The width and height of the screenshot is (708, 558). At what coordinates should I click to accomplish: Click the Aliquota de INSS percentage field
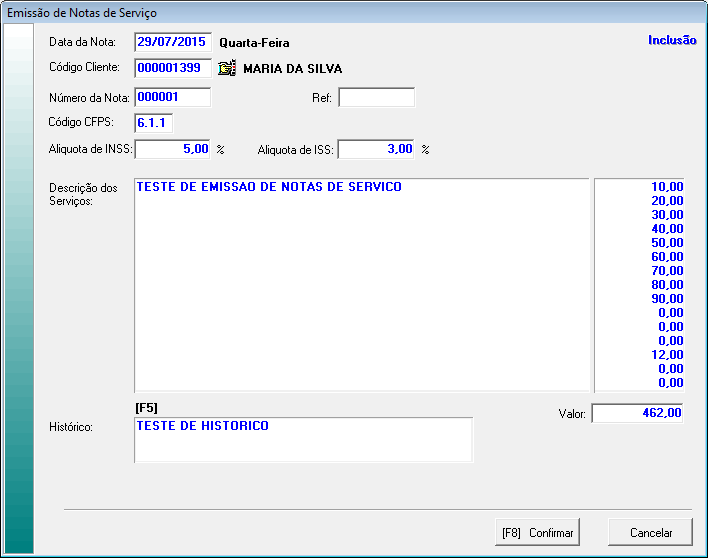[172, 149]
